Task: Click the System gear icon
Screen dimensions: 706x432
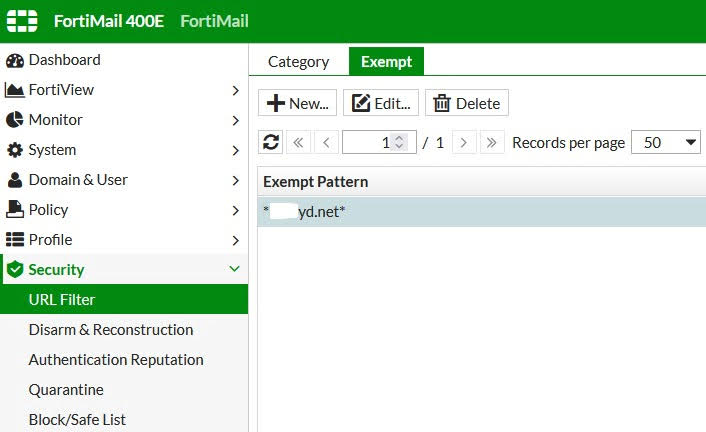Action: tap(15, 150)
